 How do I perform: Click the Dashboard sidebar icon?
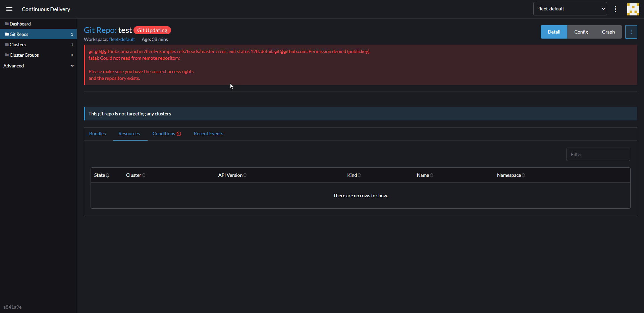[6, 23]
